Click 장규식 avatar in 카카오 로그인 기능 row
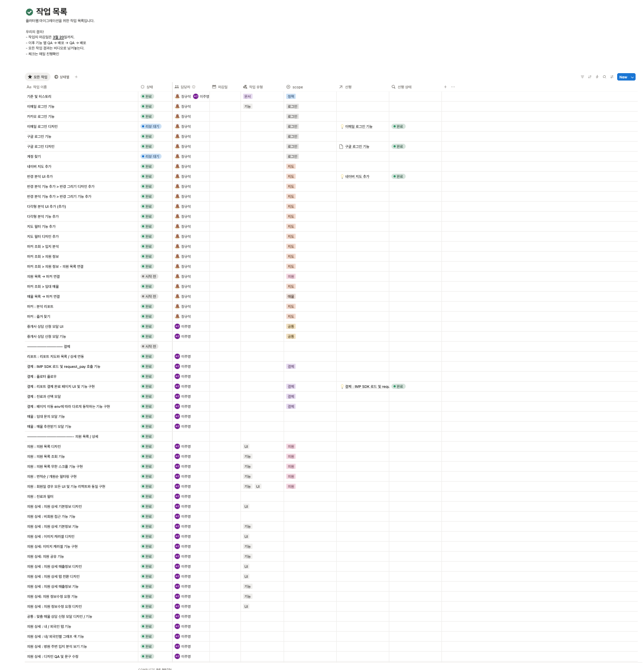The width and height of the screenshot is (644, 670). pyautogui.click(x=177, y=116)
